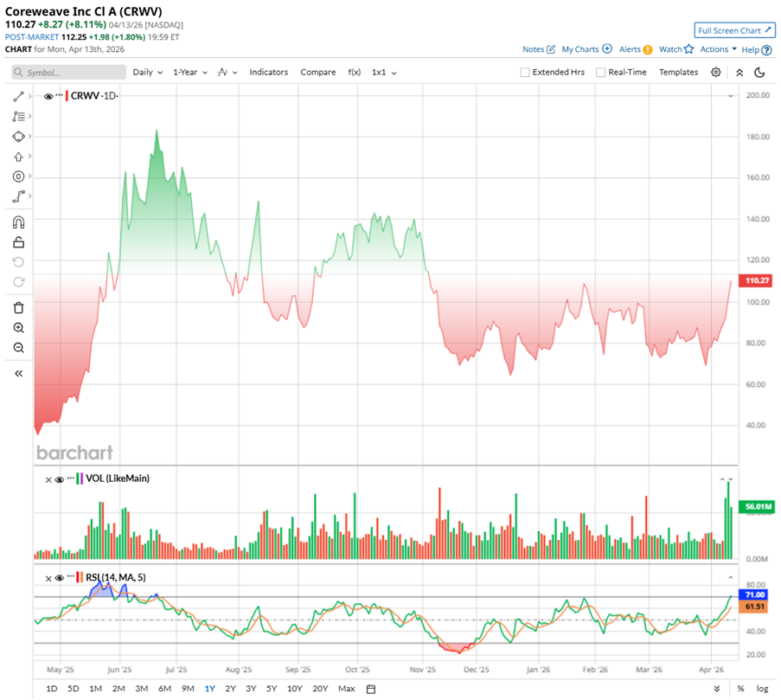781x700 pixels.
Task: Open the Actions dropdown menu
Action: (718, 49)
